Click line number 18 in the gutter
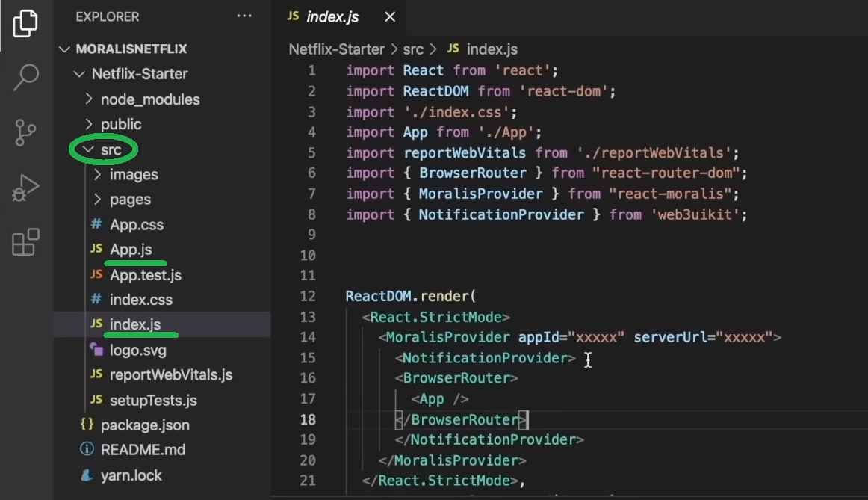Viewport: 868px width, 500px height. [308, 420]
